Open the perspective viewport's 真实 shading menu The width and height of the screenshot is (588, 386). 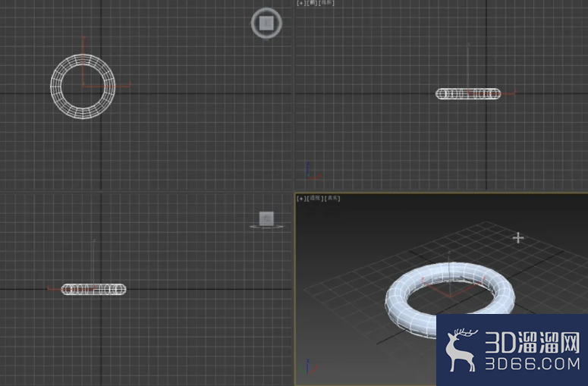[332, 198]
